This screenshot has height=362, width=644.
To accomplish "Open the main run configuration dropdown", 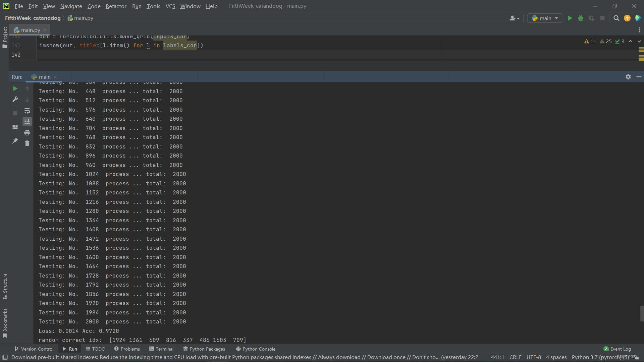I will tap(545, 18).
